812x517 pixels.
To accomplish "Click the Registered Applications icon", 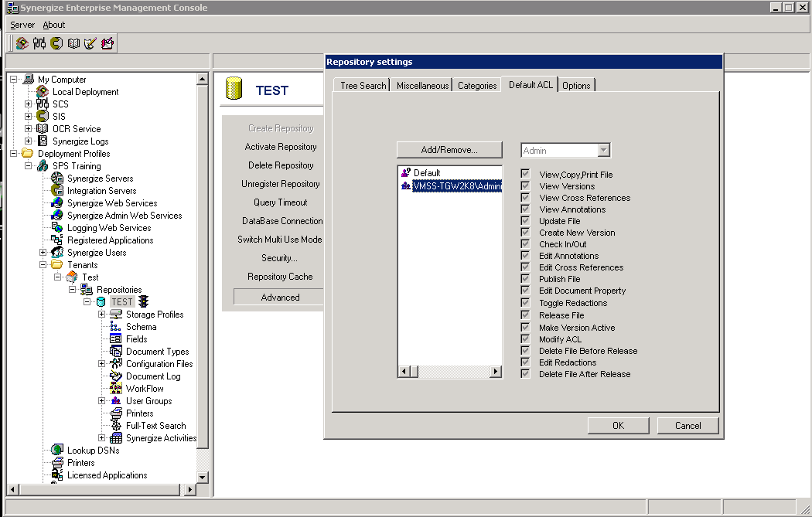I will click(57, 240).
